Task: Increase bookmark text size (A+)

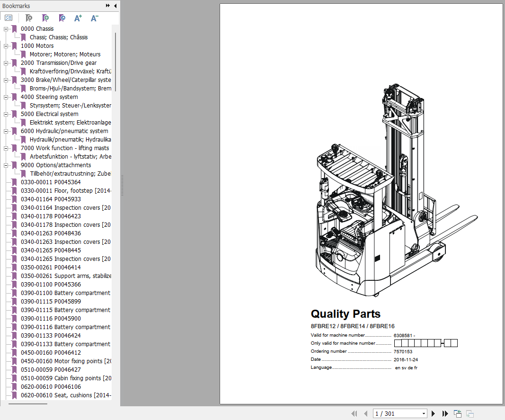Action: pos(78,18)
